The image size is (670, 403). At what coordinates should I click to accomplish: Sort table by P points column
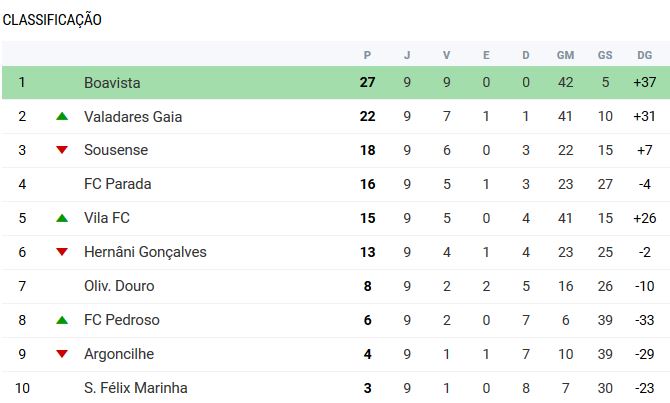pyautogui.click(x=367, y=55)
